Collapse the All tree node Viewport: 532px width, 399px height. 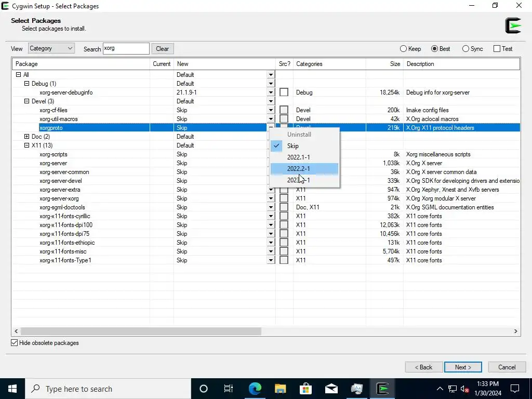tap(19, 75)
